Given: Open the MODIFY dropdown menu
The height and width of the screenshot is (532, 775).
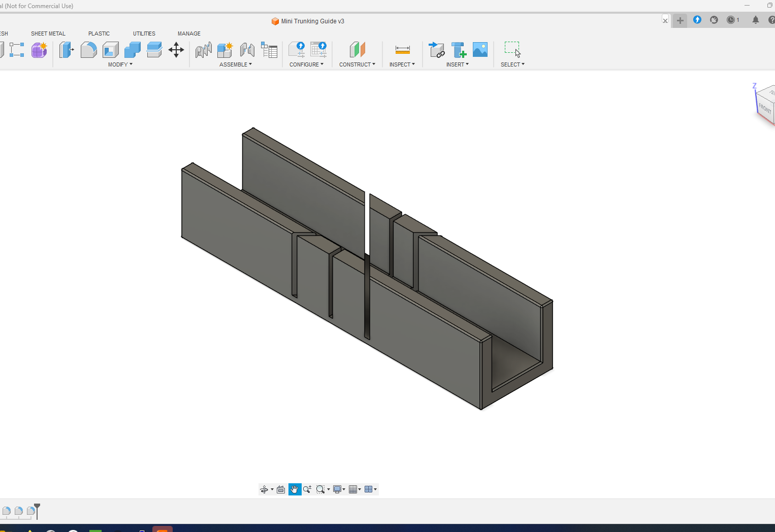Looking at the screenshot, I should [120, 64].
